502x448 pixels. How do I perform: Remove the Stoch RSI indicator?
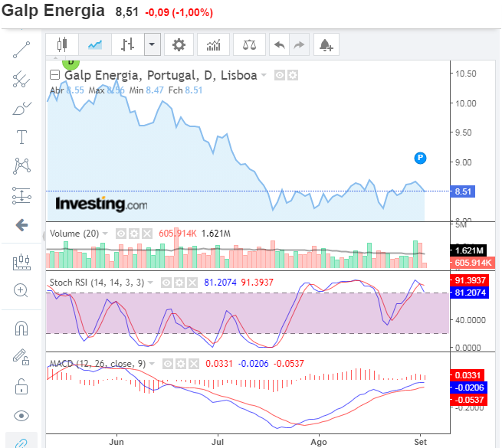tap(192, 283)
